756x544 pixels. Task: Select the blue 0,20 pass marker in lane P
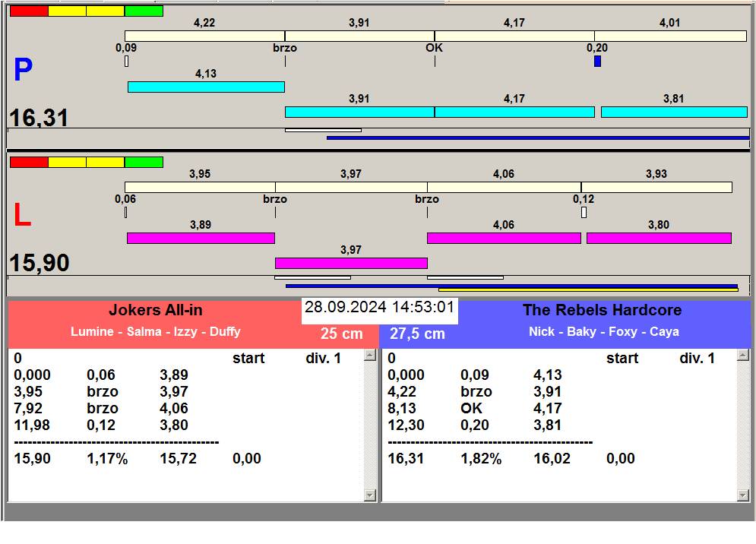[597, 61]
